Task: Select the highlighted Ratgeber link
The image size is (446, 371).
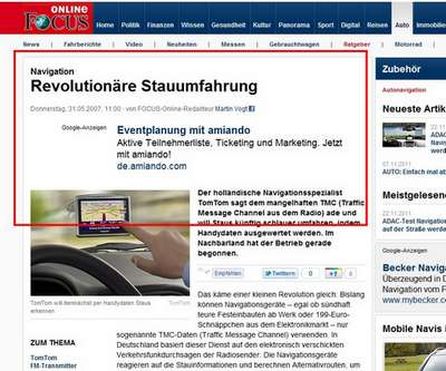Action: [x=357, y=44]
